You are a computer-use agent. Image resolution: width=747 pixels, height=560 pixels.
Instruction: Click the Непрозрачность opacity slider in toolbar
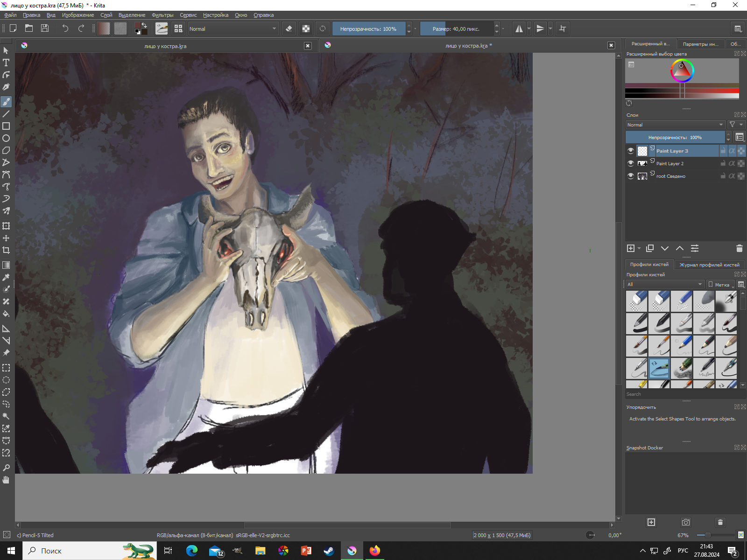click(x=368, y=28)
